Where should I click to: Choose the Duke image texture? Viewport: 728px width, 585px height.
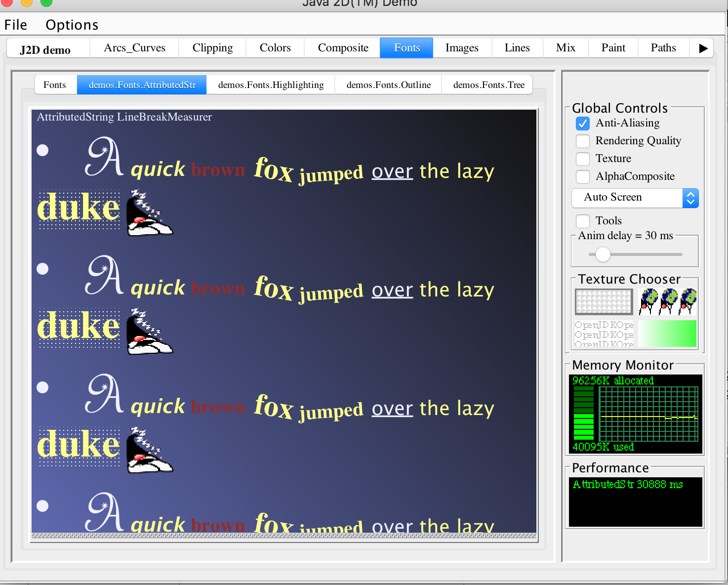(x=667, y=301)
